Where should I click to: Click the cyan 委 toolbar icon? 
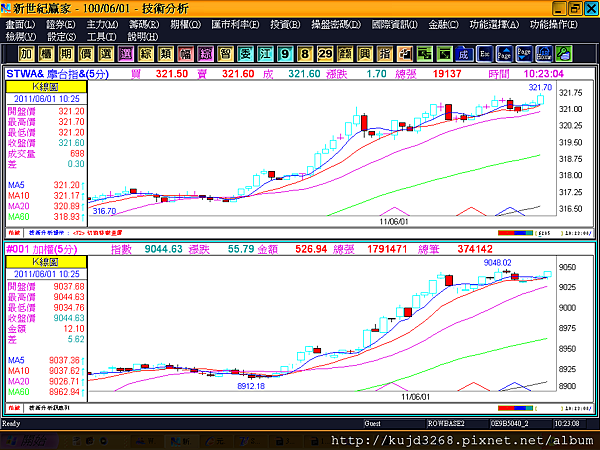click(245, 54)
